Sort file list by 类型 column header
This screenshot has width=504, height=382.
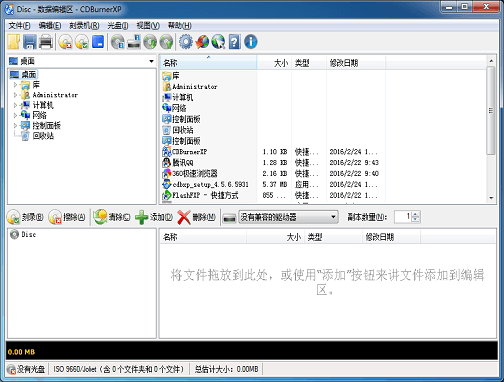click(309, 63)
